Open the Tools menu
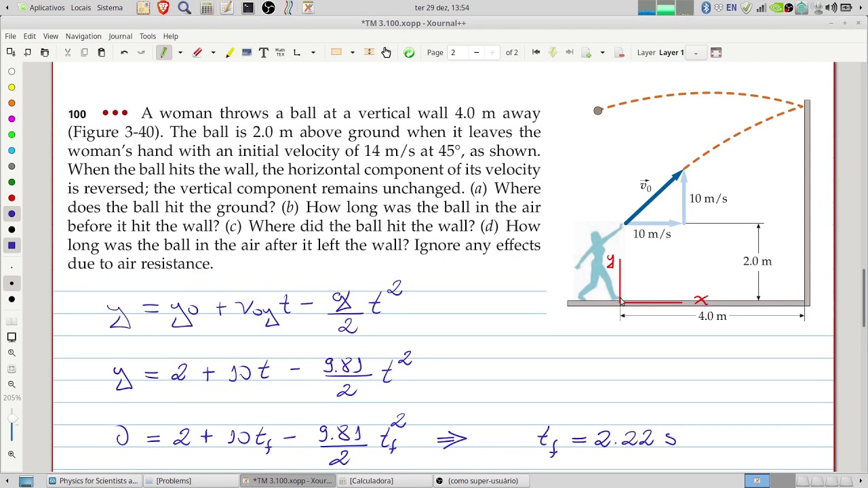This screenshot has width=868, height=488. tap(148, 36)
